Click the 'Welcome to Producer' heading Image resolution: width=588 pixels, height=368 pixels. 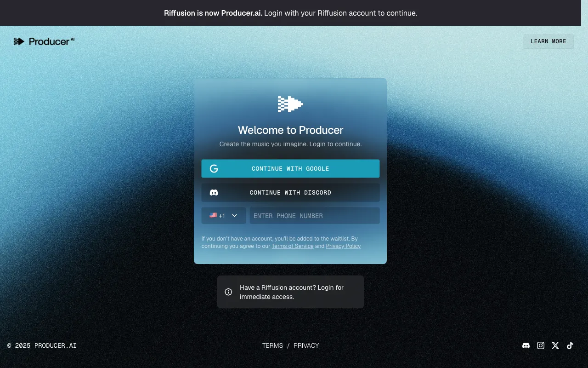click(x=290, y=130)
